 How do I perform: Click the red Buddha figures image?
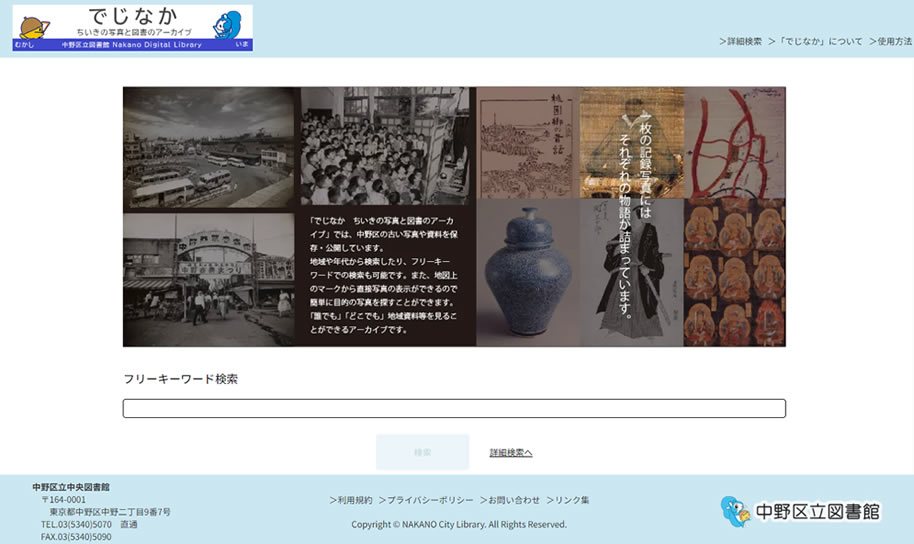click(734, 272)
